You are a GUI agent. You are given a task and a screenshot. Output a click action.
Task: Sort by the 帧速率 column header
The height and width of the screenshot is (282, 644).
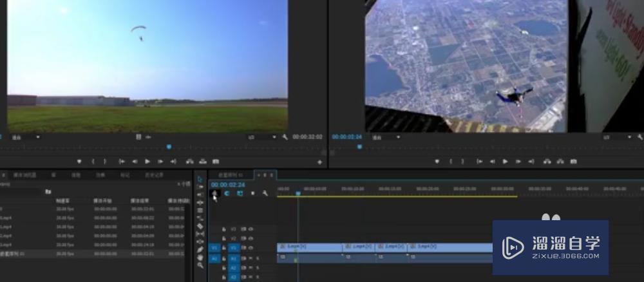(63, 201)
